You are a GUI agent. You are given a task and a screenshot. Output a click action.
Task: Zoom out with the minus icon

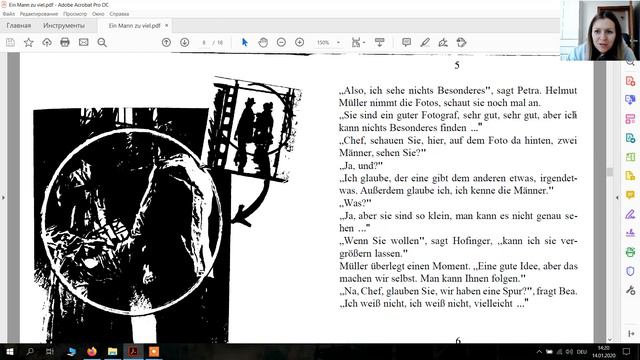click(x=281, y=42)
